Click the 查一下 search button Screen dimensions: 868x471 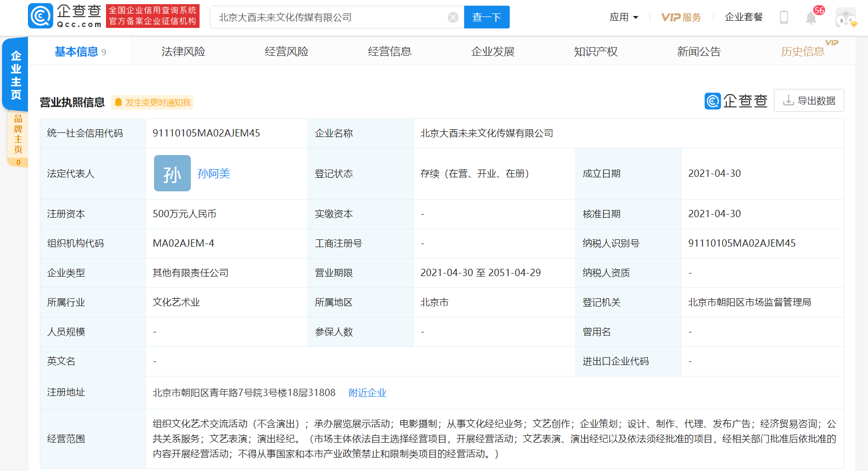coord(486,17)
